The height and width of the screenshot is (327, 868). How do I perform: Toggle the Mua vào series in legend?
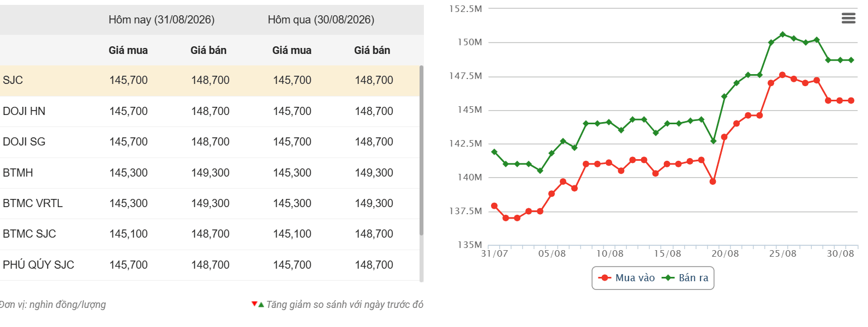[x=626, y=278]
